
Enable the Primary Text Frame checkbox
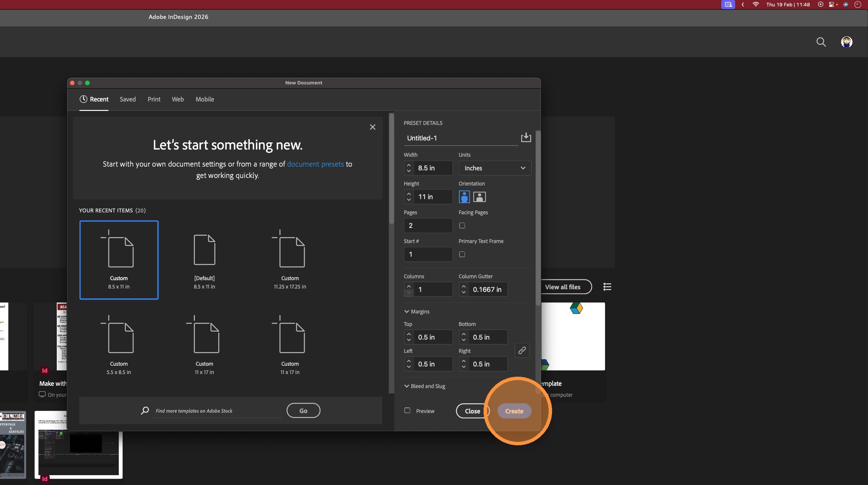pos(462,254)
